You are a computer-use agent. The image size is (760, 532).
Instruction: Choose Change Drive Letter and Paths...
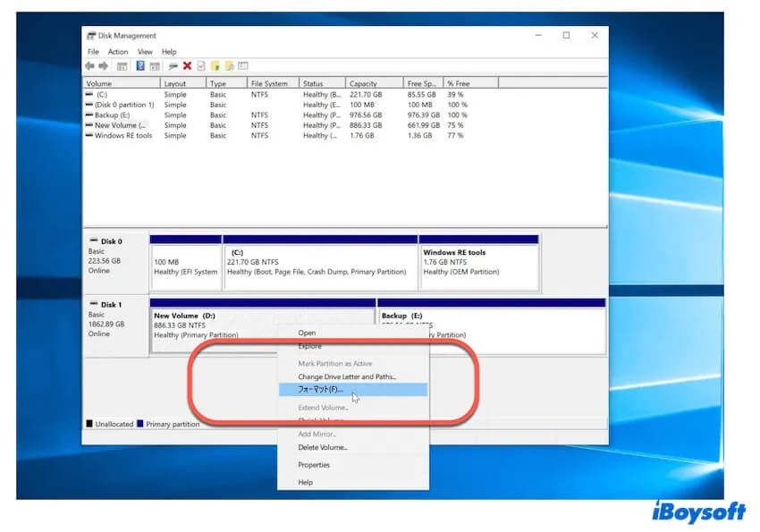tap(347, 377)
